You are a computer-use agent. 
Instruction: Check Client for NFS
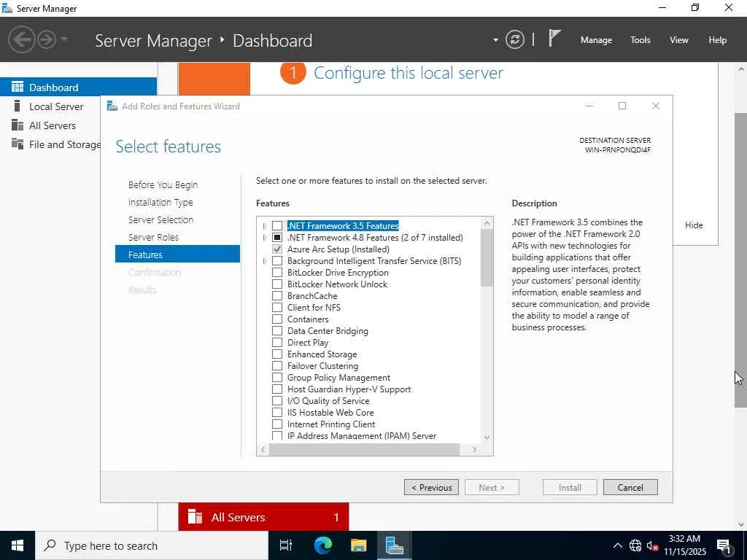pyautogui.click(x=277, y=307)
